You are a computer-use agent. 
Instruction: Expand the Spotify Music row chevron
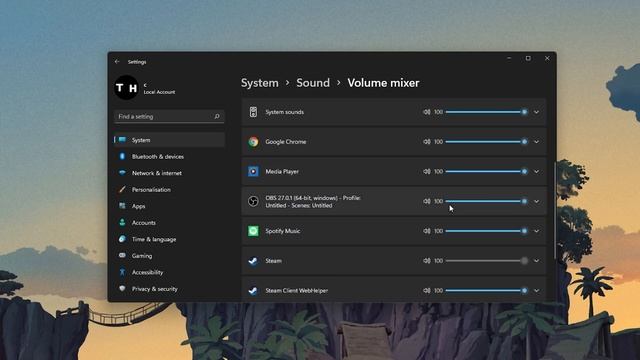click(536, 231)
